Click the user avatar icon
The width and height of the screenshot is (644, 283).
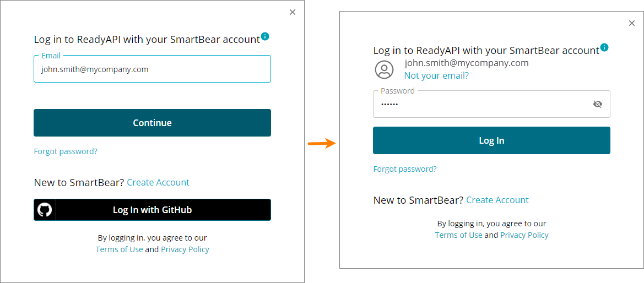click(x=384, y=69)
